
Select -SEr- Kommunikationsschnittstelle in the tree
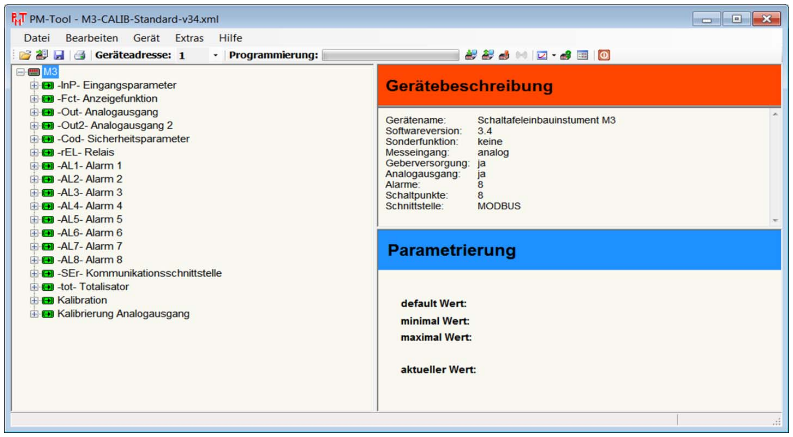[x=140, y=273]
